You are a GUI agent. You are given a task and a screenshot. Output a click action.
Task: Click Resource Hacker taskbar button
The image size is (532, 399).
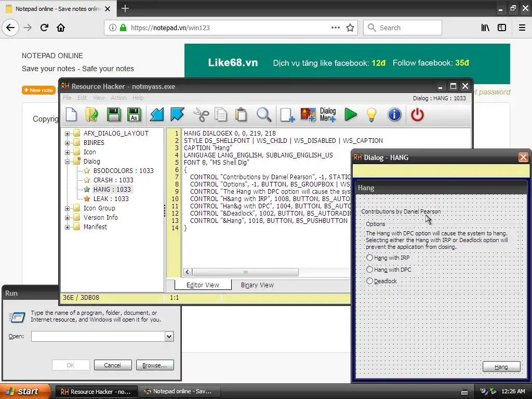click(x=96, y=392)
